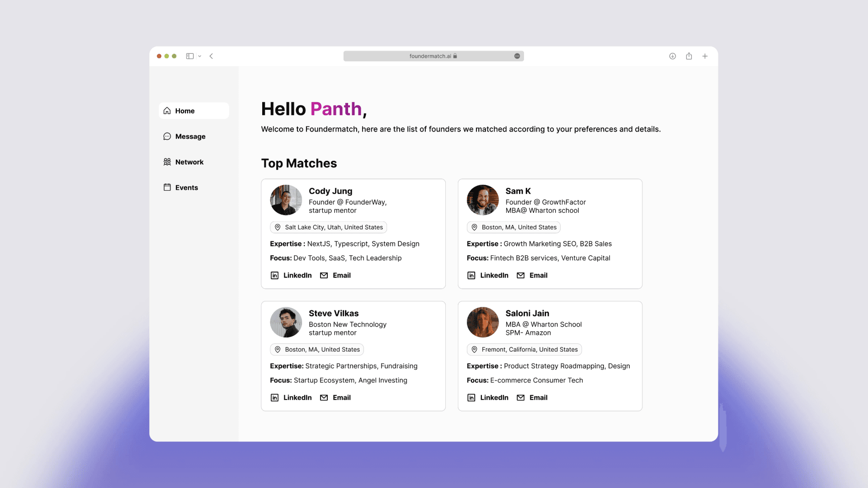This screenshot has height=488, width=868.
Task: Select Saloni Jain's profile photo
Action: coord(482,322)
